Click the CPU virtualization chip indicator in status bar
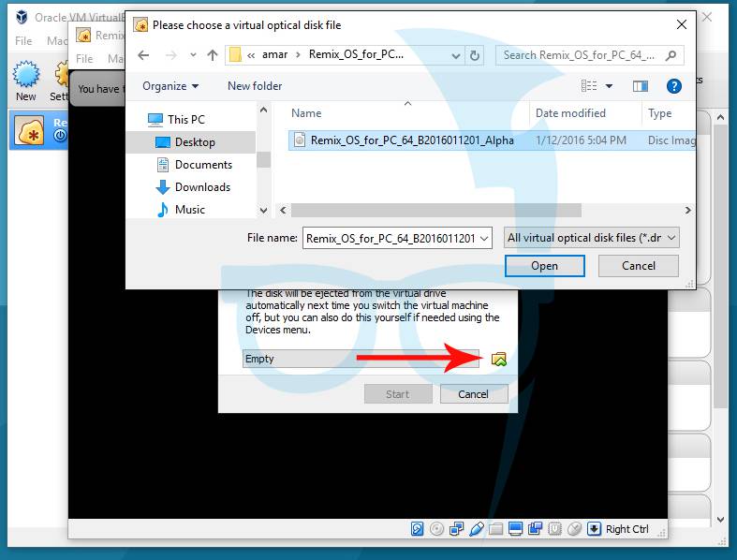 [554, 529]
